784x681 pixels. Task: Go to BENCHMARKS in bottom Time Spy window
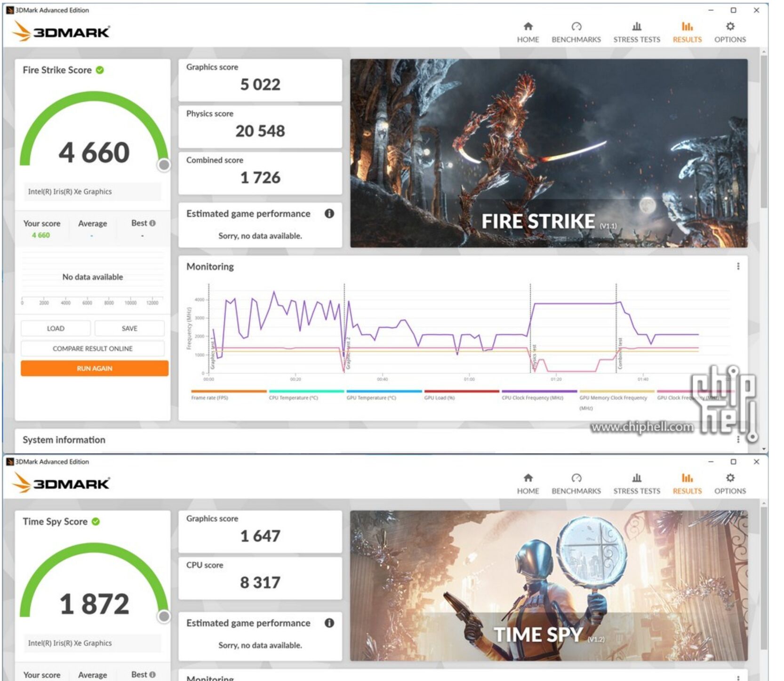click(576, 484)
